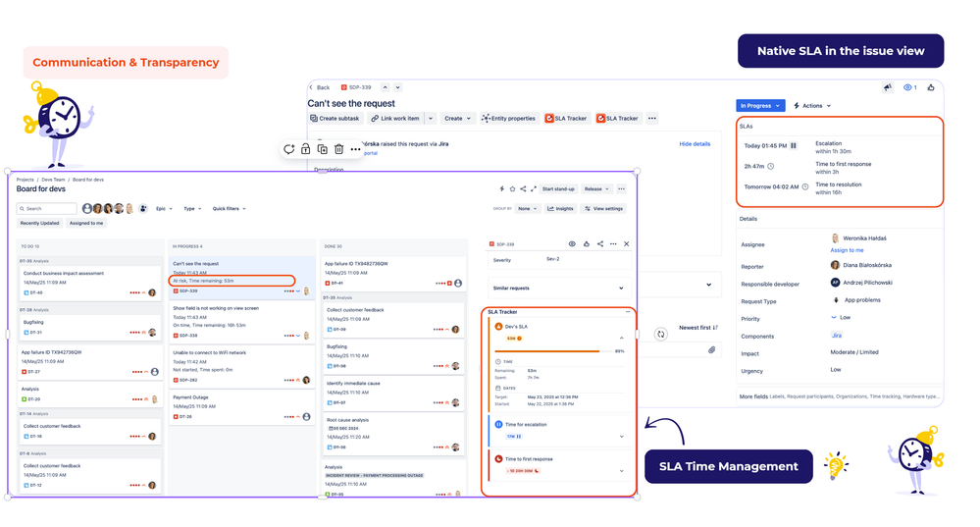Open the issue toolbar's three-dot overflow menu

[x=652, y=118]
